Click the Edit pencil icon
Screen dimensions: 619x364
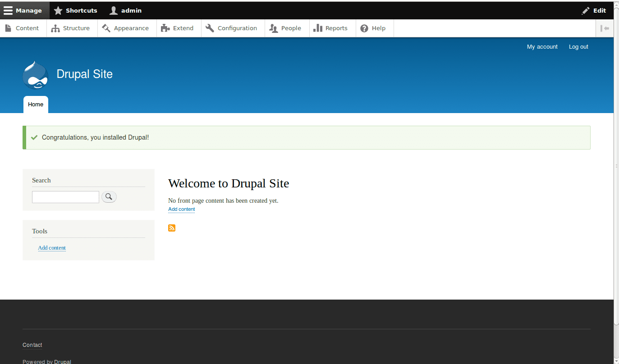click(586, 10)
